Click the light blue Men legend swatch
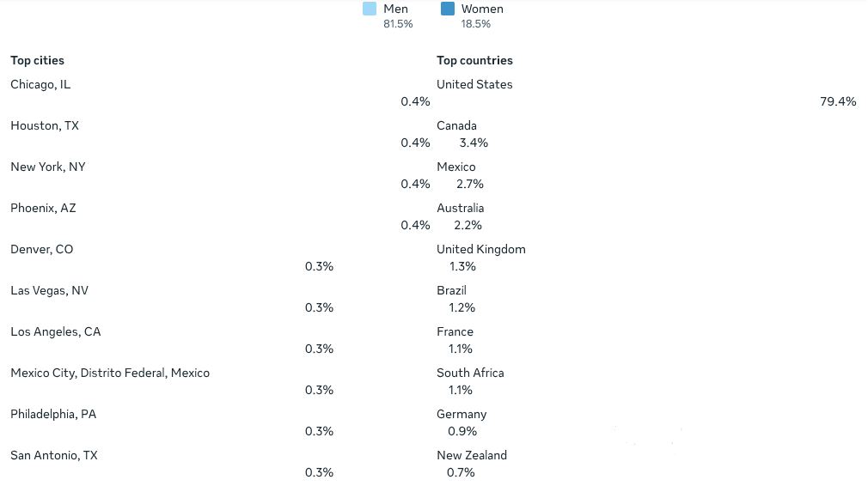Viewport: 868px width, 498px height. [370, 9]
